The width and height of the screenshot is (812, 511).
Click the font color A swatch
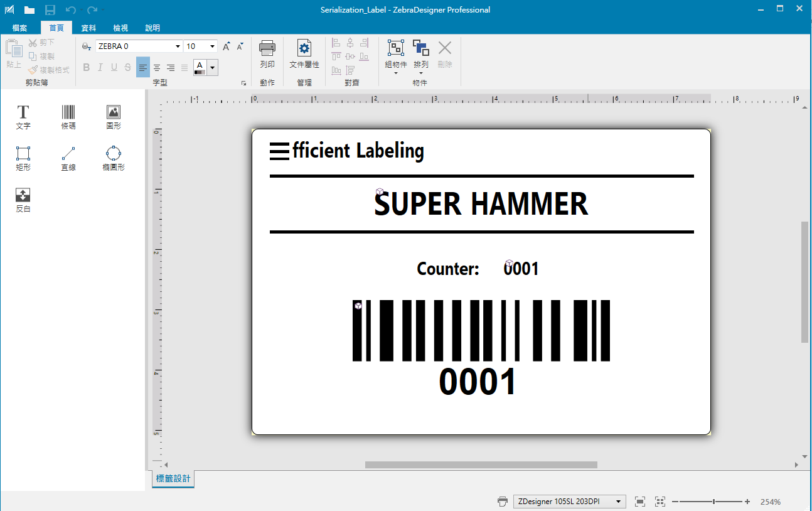coord(200,68)
